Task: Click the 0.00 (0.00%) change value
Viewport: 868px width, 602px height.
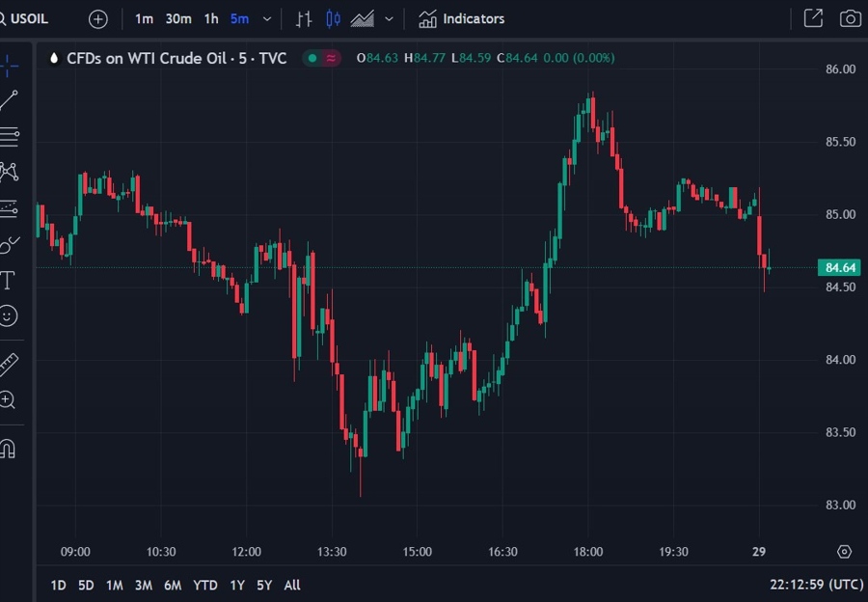Action: pos(579,58)
